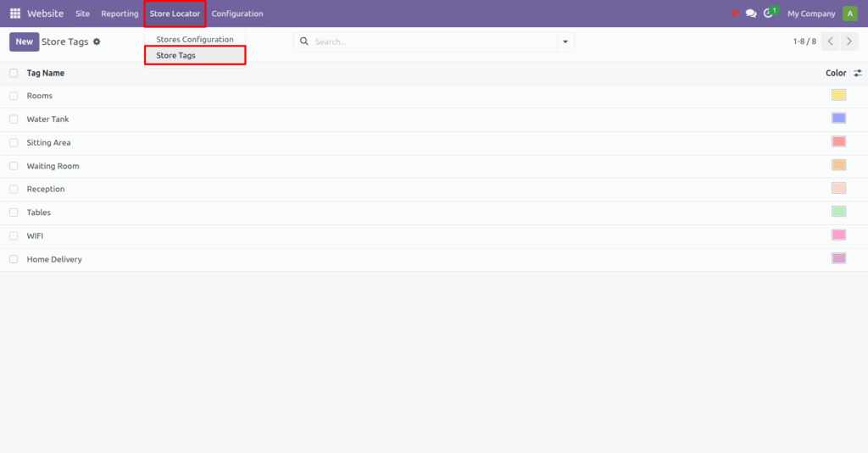Open the Reception tag record

point(46,189)
